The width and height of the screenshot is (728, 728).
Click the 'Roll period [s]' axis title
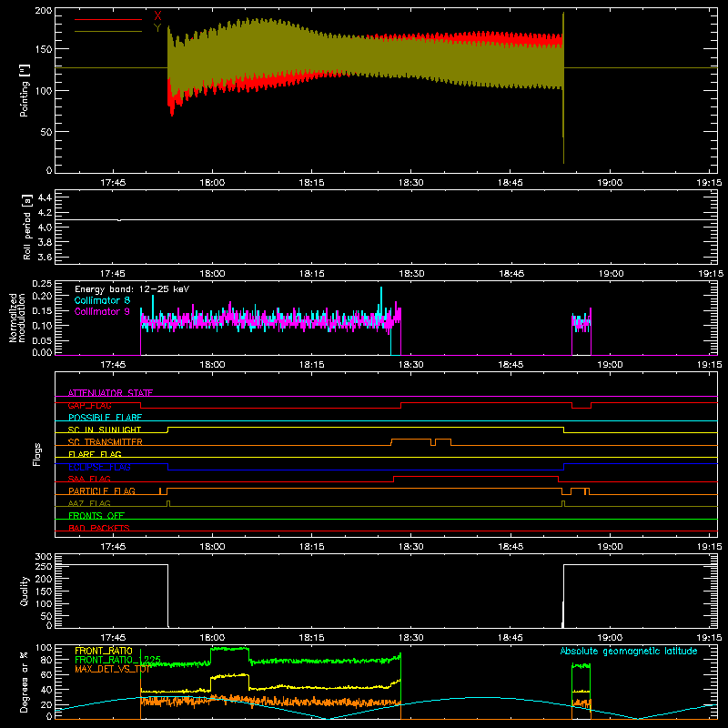(x=27, y=227)
